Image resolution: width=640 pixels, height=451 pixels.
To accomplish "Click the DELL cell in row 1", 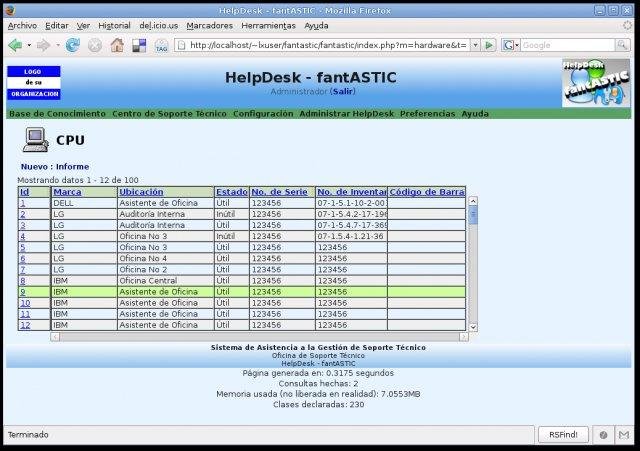I will click(x=84, y=203).
